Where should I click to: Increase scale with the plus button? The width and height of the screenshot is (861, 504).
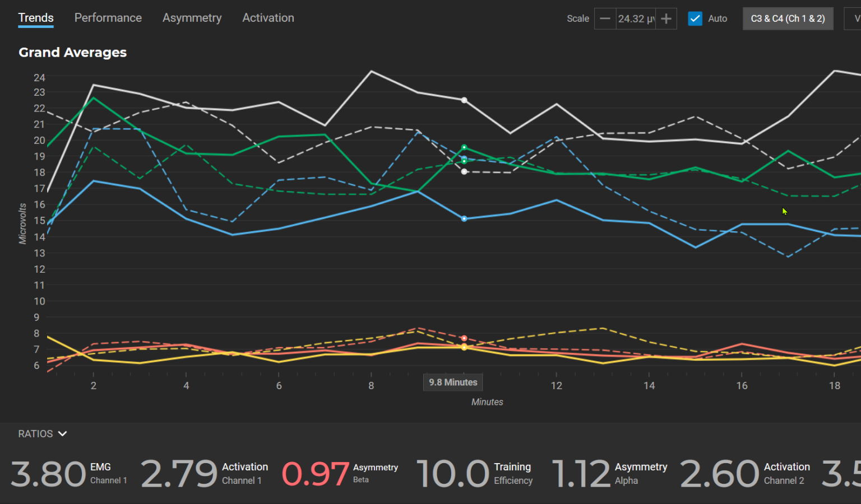666,18
